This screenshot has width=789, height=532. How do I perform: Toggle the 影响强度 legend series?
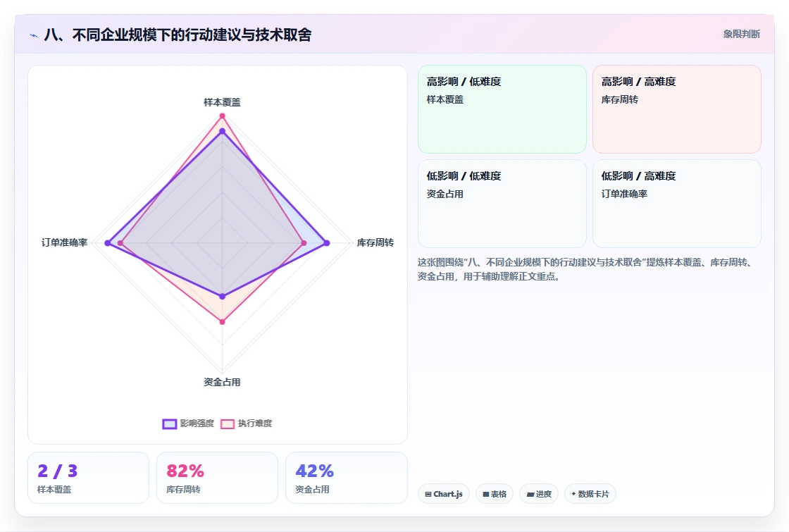tap(188, 423)
